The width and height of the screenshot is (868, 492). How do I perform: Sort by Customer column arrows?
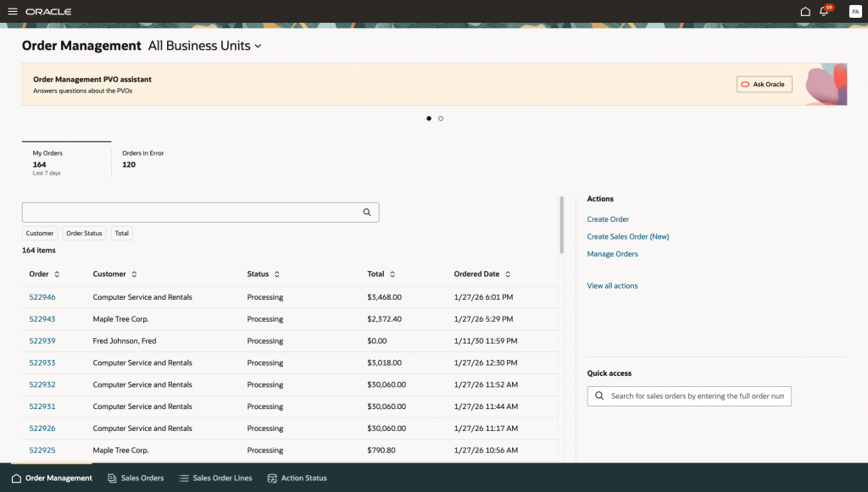[135, 274]
